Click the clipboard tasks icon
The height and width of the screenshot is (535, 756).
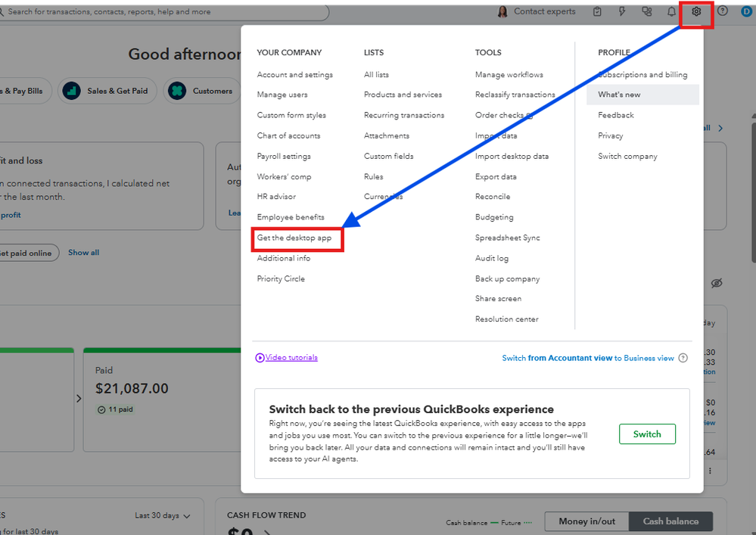tap(598, 12)
